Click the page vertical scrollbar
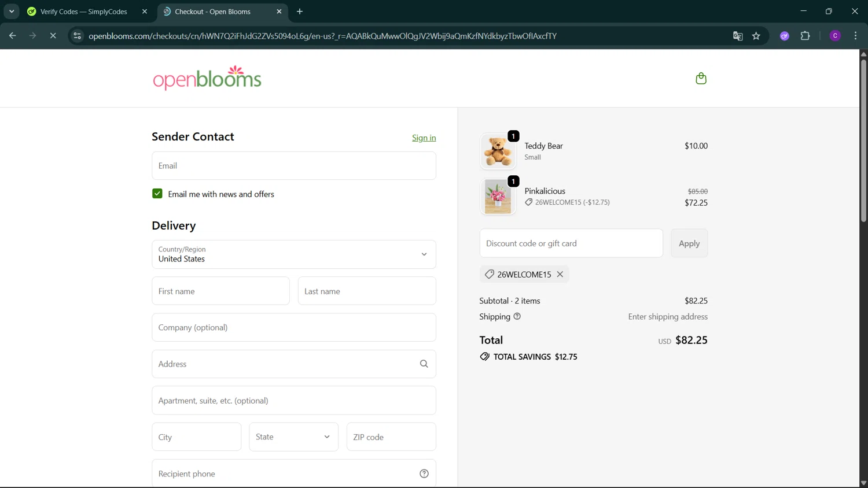 click(x=863, y=140)
